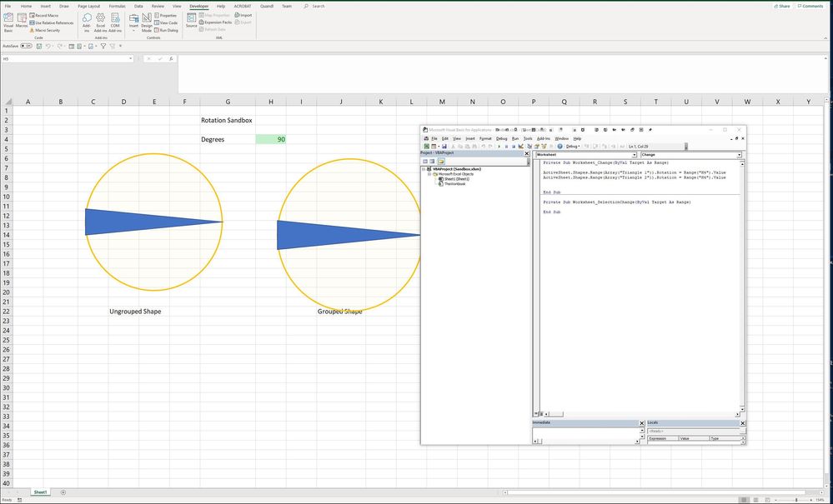833x504 pixels.
Task: Select cell H4 containing 90
Action: coord(270,139)
